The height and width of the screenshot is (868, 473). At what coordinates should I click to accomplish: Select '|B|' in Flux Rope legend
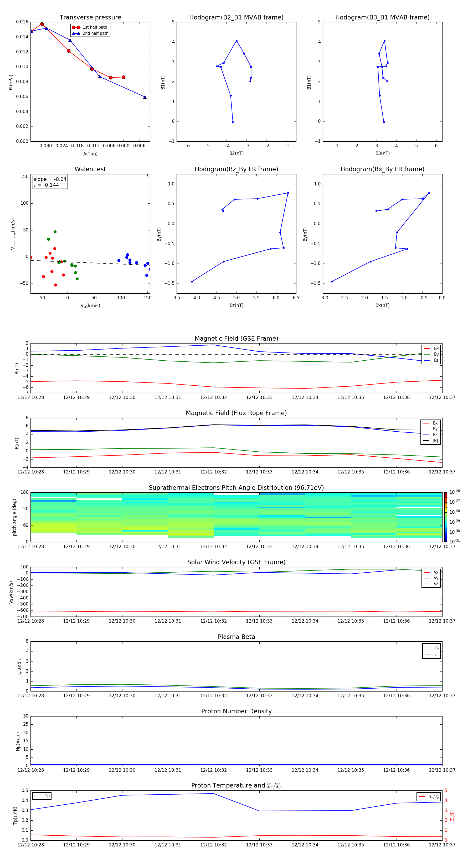pos(431,441)
